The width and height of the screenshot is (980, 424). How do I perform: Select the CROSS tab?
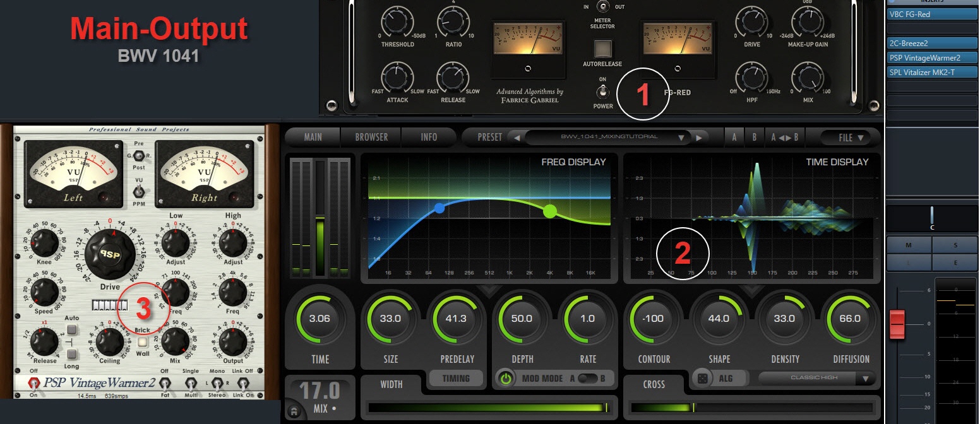(654, 384)
